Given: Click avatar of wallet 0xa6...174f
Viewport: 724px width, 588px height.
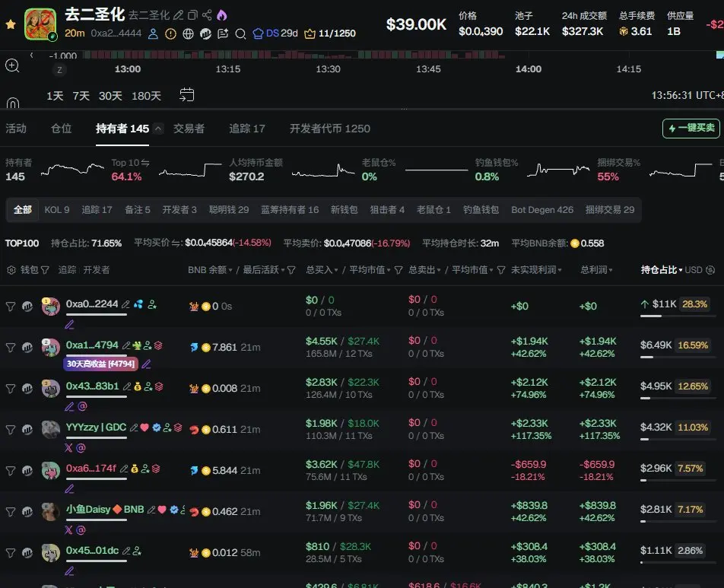Looking at the screenshot, I should tap(50, 471).
